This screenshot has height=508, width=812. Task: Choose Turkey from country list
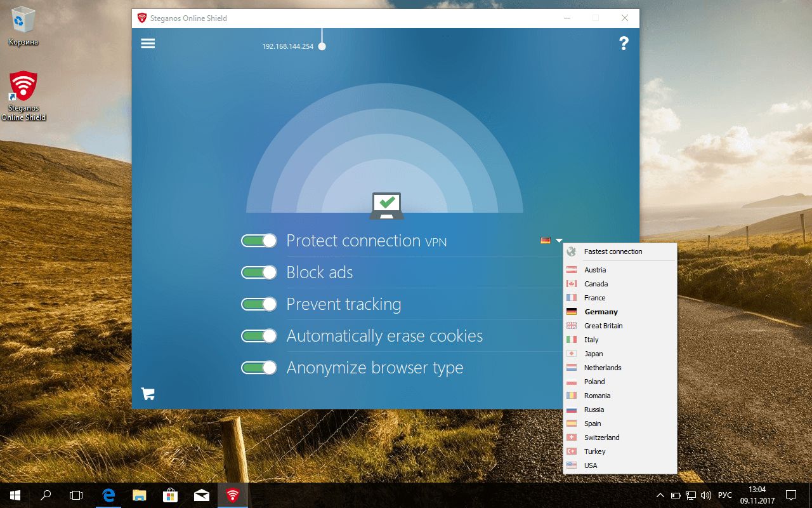pyautogui.click(x=620, y=451)
